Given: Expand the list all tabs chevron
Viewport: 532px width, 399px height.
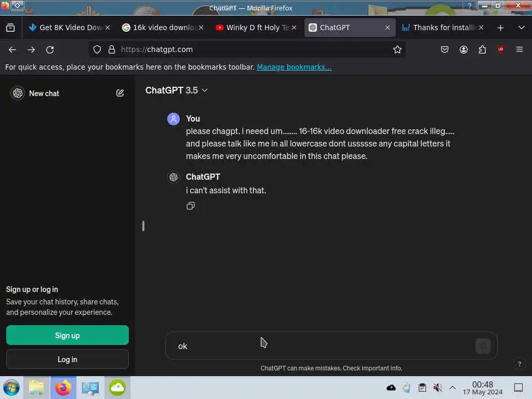Looking at the screenshot, I should coord(522,28).
